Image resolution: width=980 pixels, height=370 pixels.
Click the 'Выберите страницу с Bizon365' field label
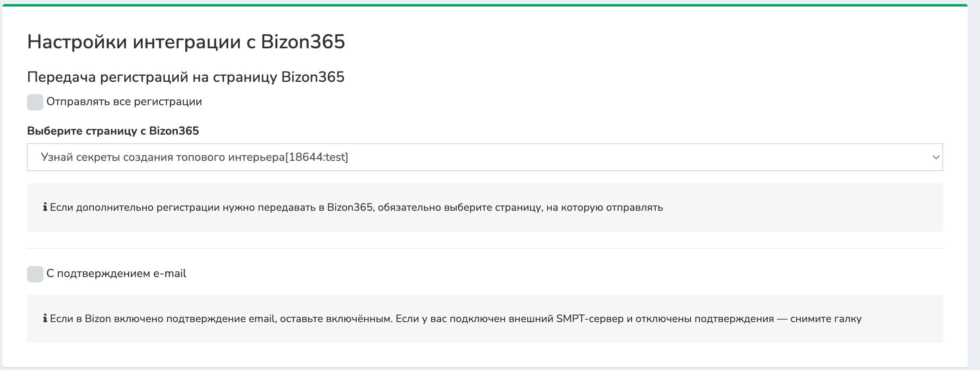113,131
